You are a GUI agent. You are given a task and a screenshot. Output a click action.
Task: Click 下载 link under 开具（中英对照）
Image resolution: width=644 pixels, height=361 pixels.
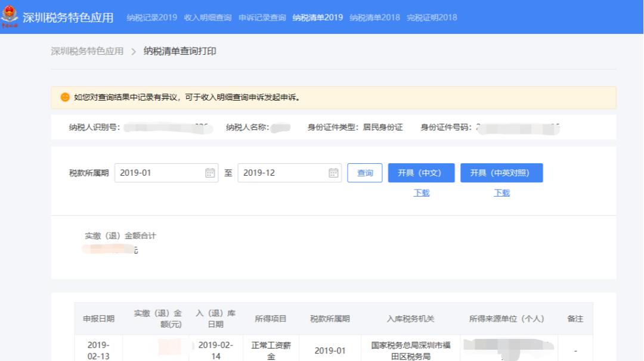(x=501, y=193)
